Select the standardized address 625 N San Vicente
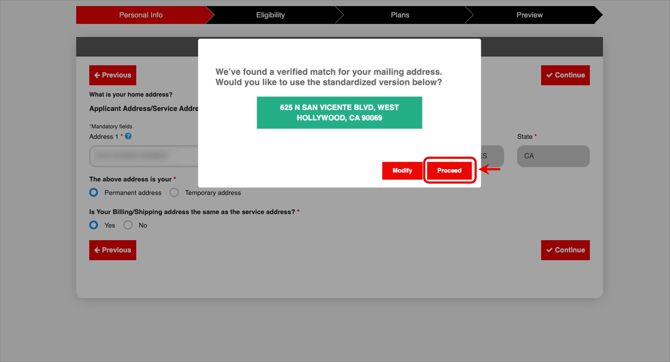 pos(339,112)
